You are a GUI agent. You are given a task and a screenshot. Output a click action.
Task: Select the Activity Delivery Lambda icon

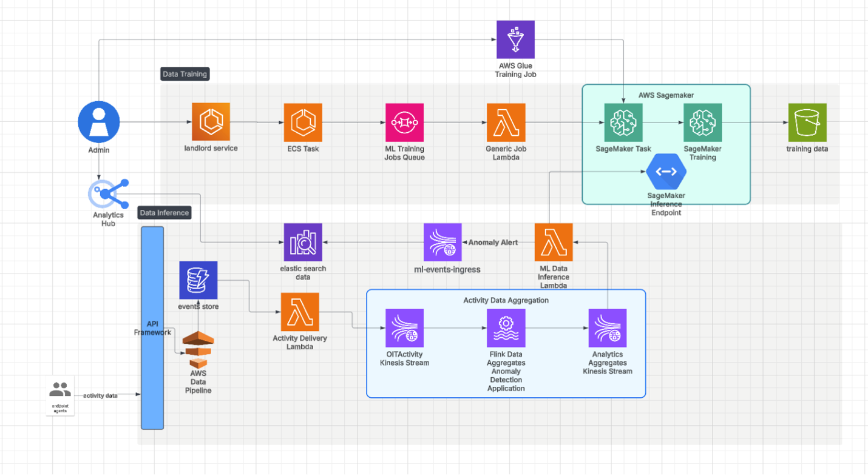point(300,311)
